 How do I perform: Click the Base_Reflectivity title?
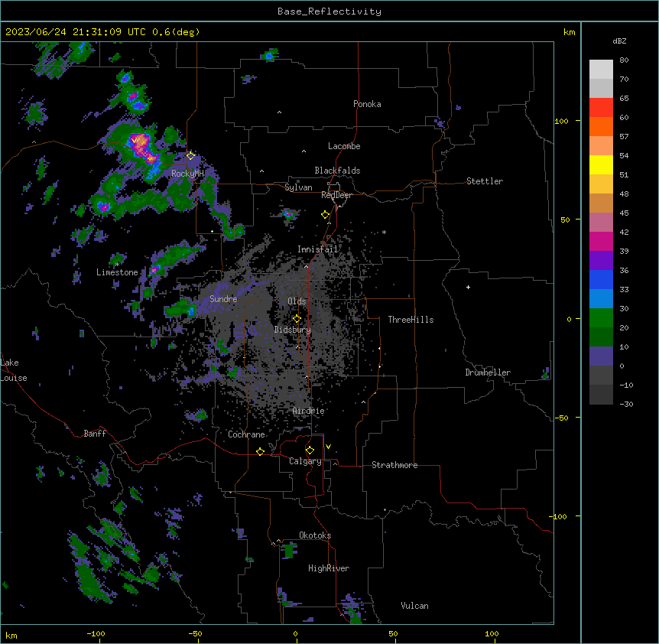pos(329,11)
